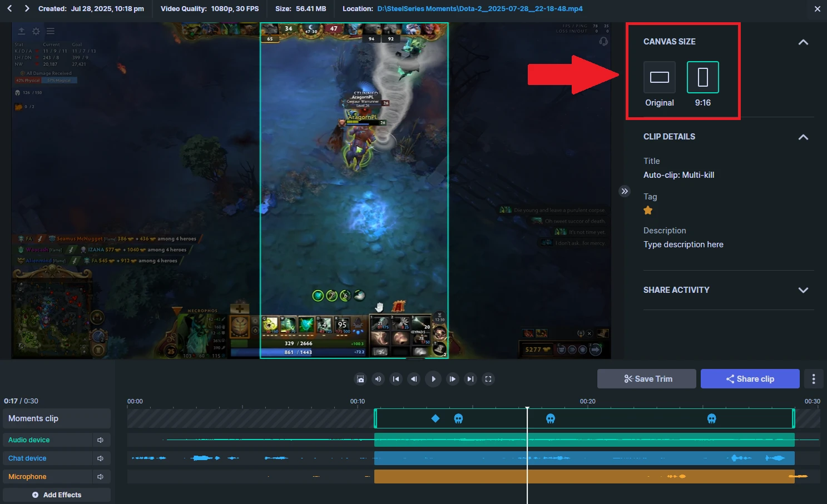Expand the Share Activity section

(803, 290)
